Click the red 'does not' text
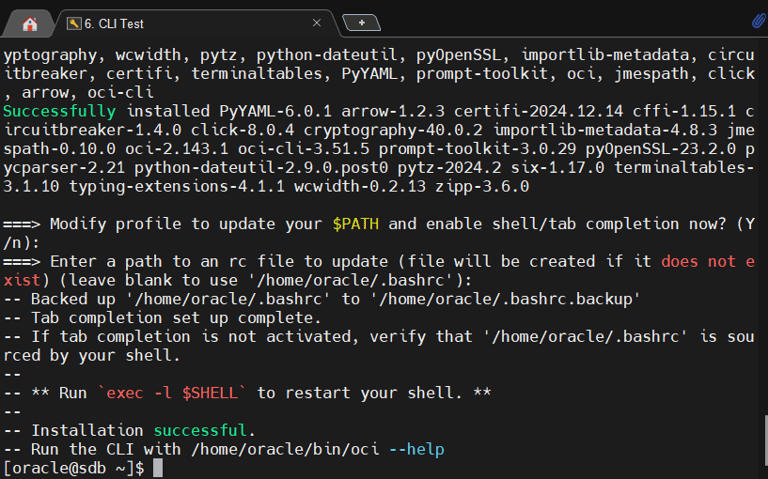The width and height of the screenshot is (768, 479). click(x=698, y=261)
